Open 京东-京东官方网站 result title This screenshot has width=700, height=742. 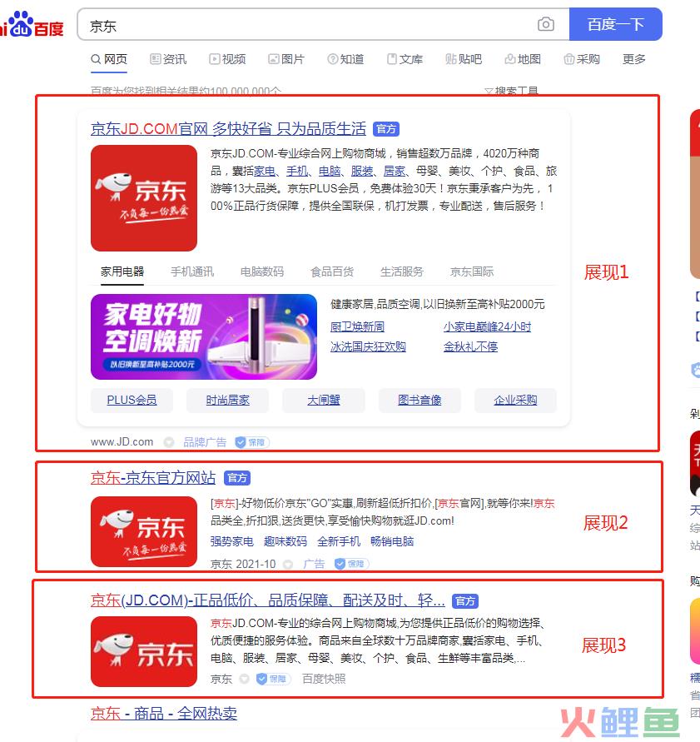pos(153,478)
